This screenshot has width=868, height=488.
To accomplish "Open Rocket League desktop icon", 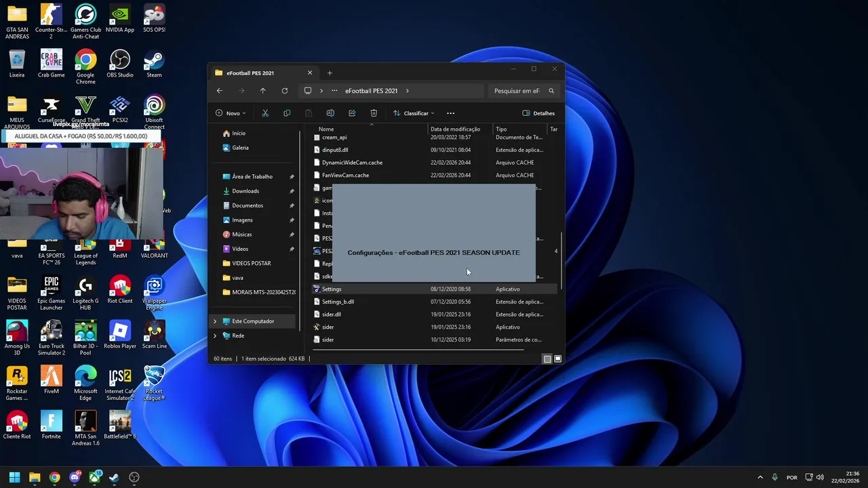I will [x=154, y=383].
